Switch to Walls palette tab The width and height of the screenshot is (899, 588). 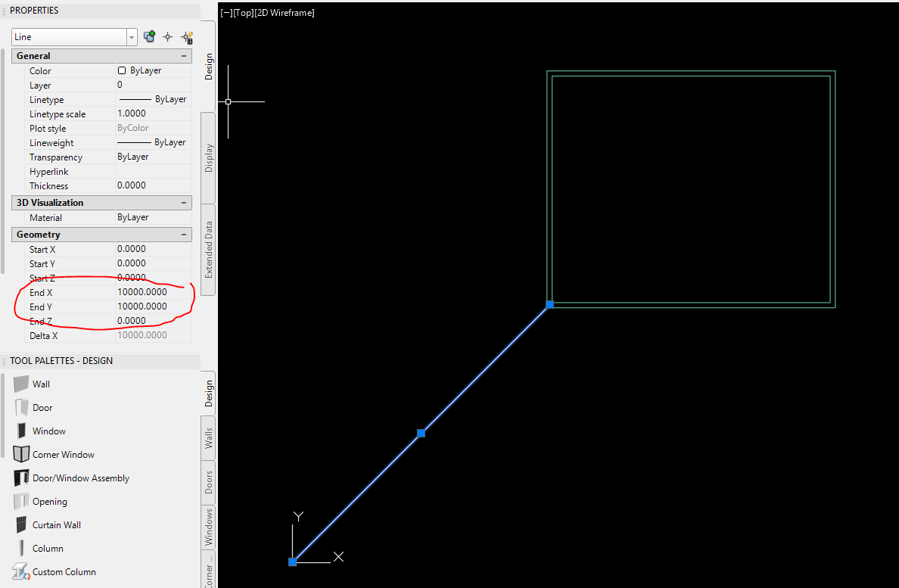click(208, 438)
